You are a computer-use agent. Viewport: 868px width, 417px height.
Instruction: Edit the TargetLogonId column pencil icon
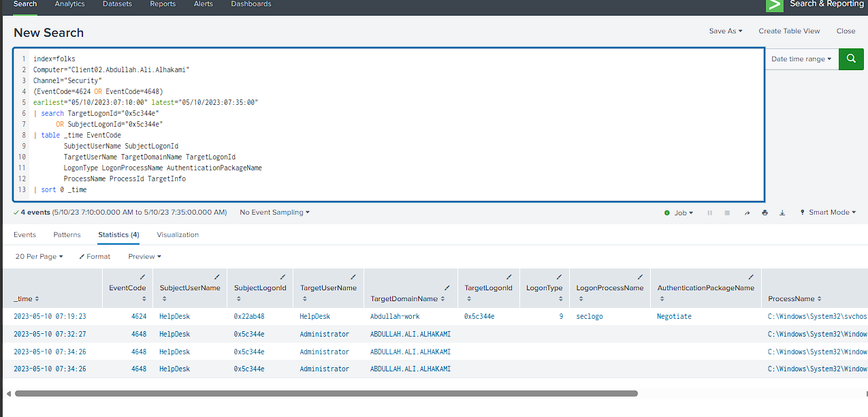tap(509, 277)
